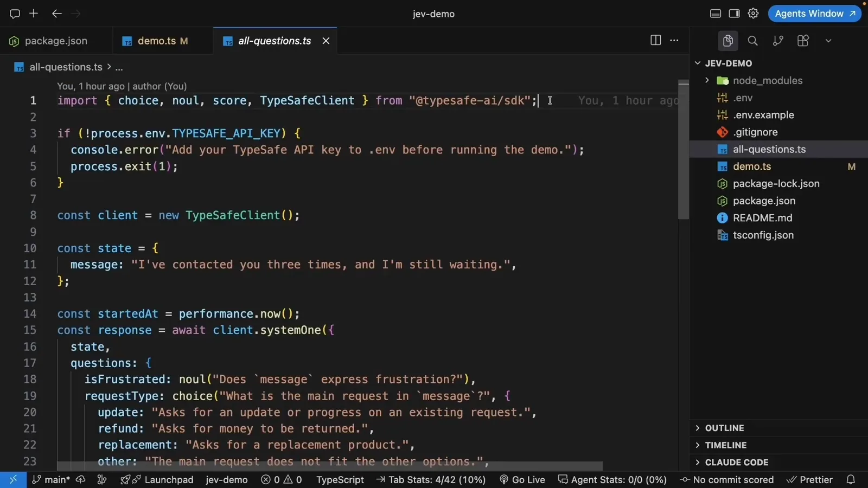Viewport: 868px width, 488px height.
Task: View Tab Stats 4/42 entry
Action: (x=431, y=480)
